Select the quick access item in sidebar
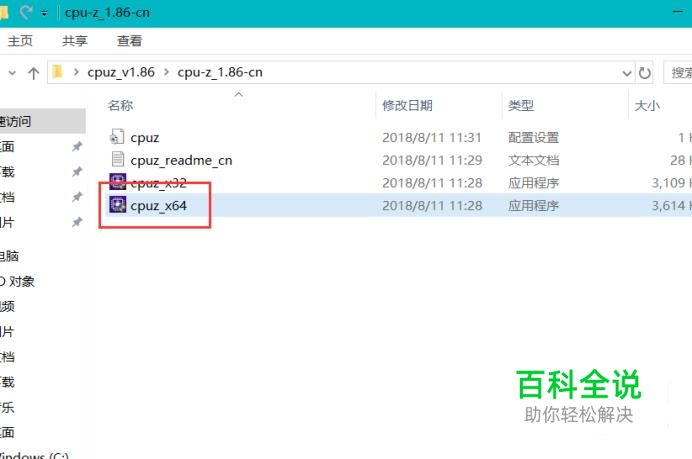 (x=42, y=121)
